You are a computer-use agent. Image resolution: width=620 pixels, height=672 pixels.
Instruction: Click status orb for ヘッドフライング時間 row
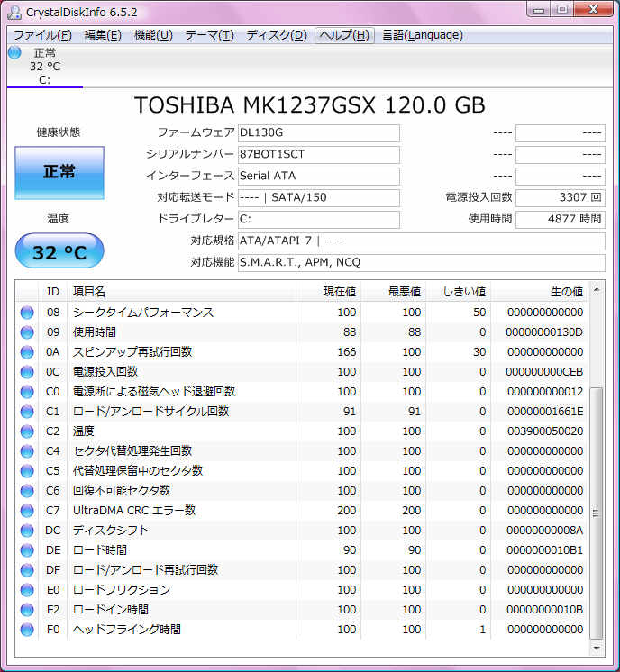point(27,629)
